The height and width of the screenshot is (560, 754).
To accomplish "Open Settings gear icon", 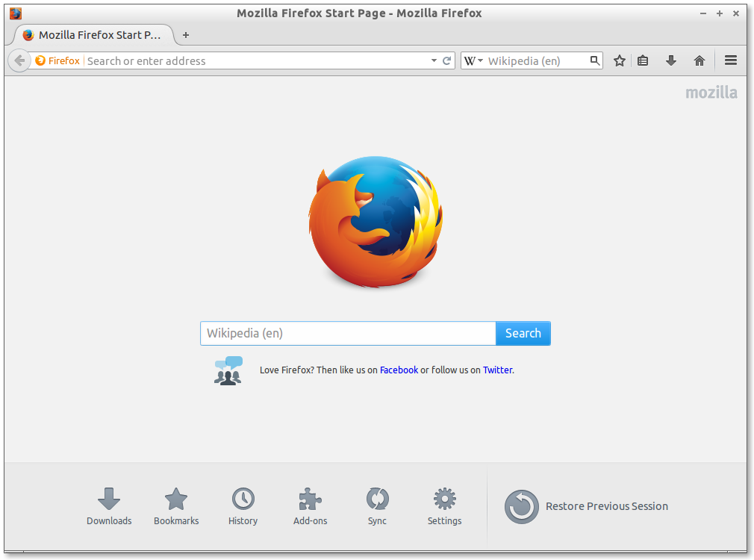I will (444, 499).
